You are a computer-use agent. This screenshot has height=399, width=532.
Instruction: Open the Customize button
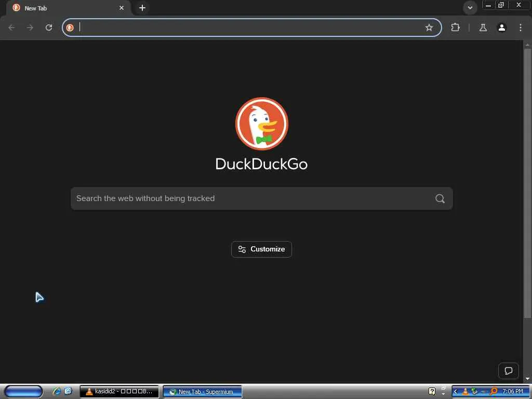point(262,249)
